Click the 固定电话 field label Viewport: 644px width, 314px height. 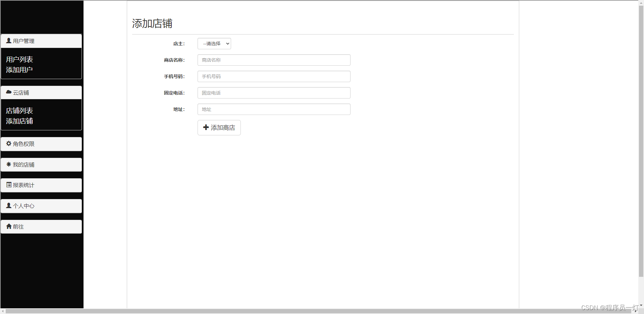(174, 93)
